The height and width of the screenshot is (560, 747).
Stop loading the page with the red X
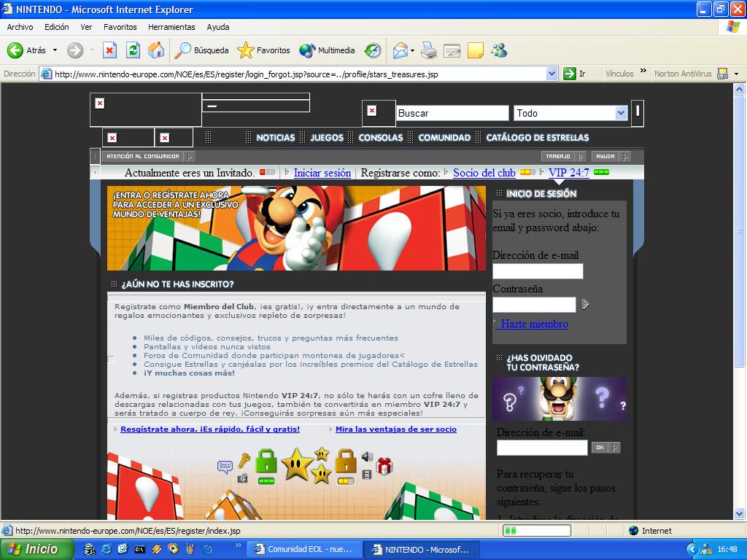pos(109,50)
